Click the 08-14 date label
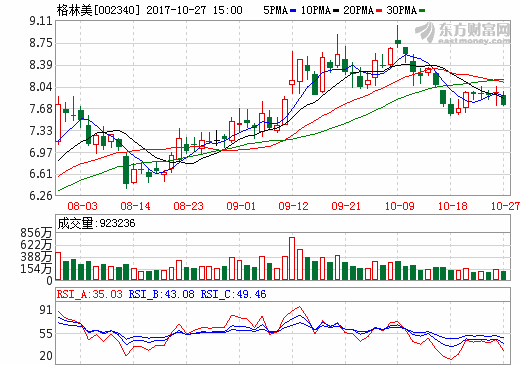The image size is (520, 365). pos(135,206)
